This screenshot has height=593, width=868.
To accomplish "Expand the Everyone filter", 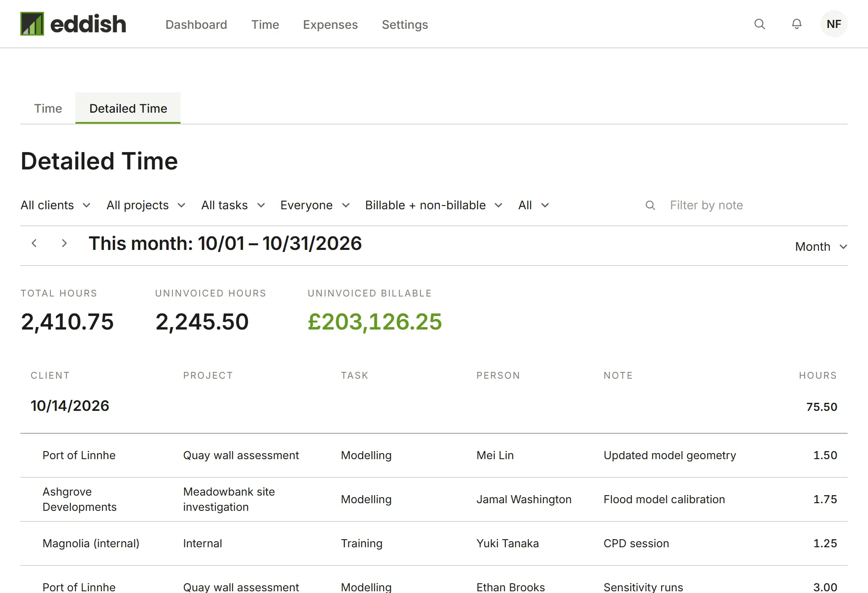I will pos(315,205).
